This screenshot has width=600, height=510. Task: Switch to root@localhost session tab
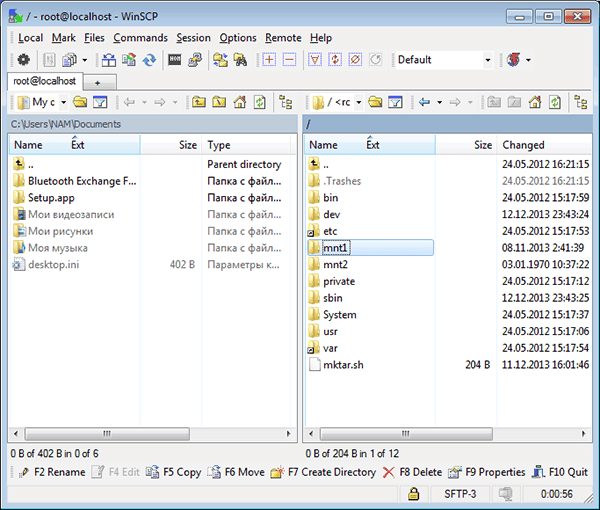(x=45, y=81)
